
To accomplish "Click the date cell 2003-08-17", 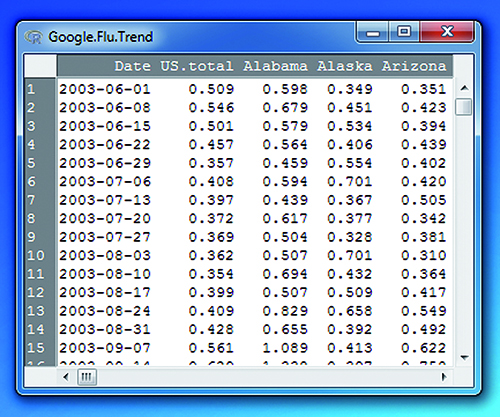I will [x=105, y=292].
